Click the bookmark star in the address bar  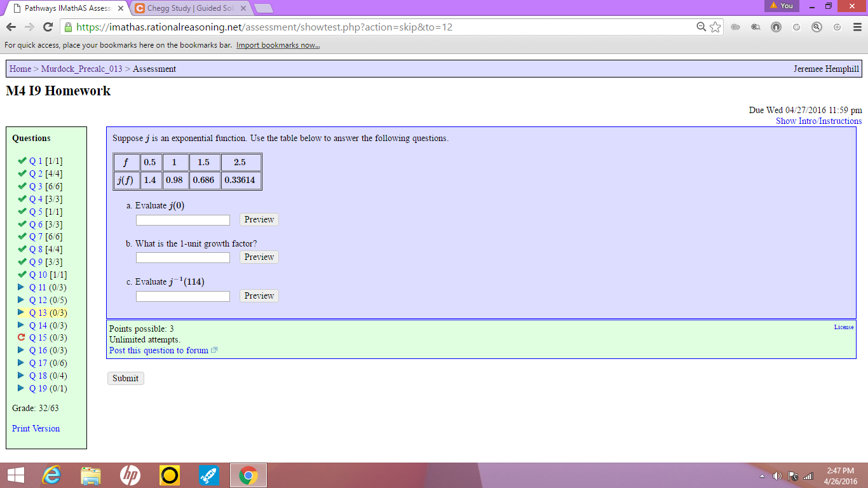(x=715, y=27)
